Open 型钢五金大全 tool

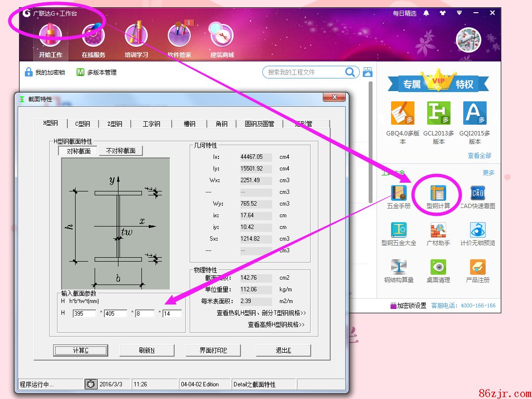click(x=398, y=230)
